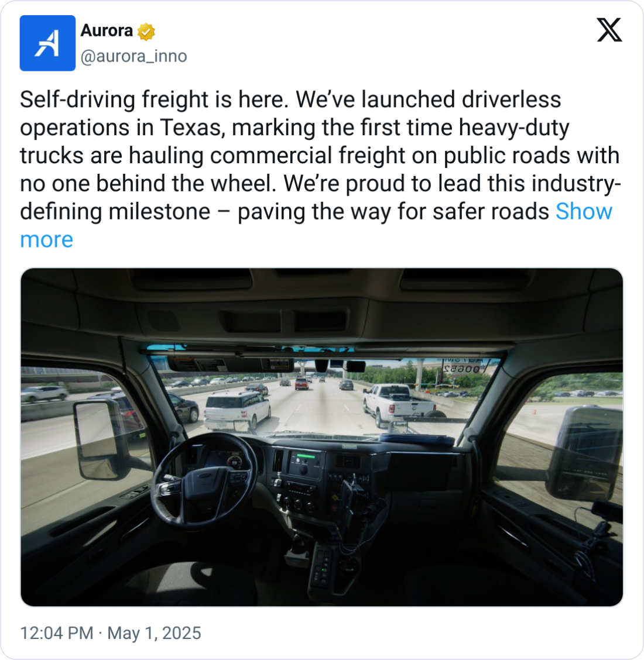Click the gold verified badge beside Aurora
This screenshot has width=644, height=660.
click(146, 32)
